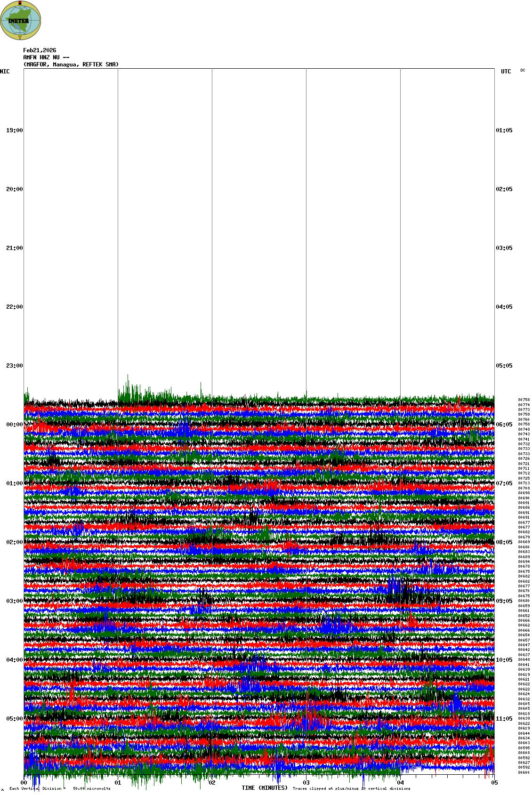Select the 11:05 UTC time marker

click(504, 719)
